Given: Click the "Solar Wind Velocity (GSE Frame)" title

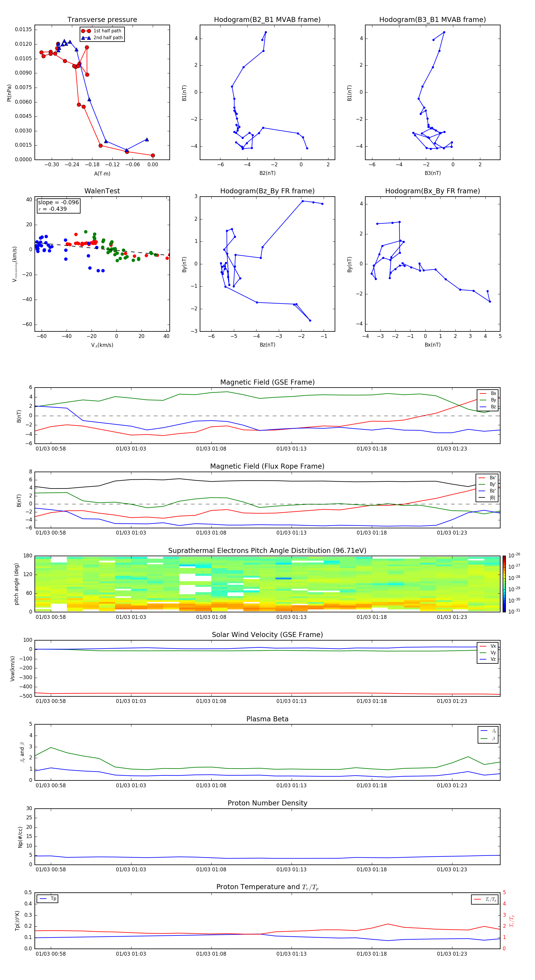Looking at the screenshot, I should (267, 635).
